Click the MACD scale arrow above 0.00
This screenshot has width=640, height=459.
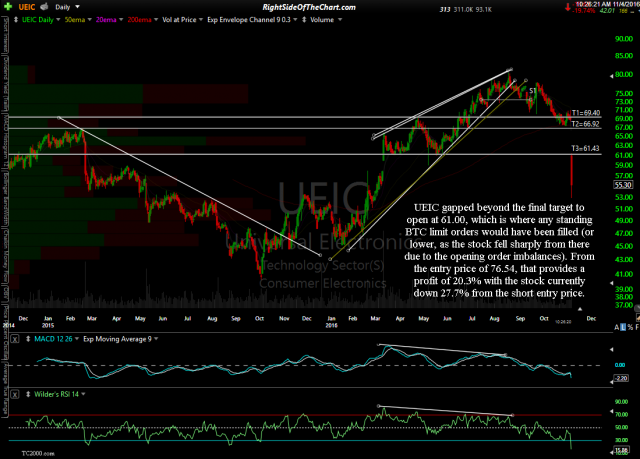[611, 349]
